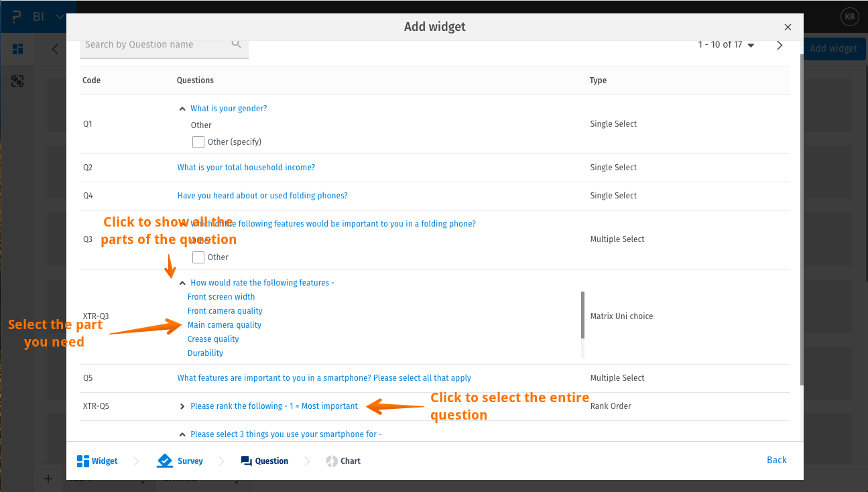Click the Search by Question name field
The height and width of the screenshot is (492, 868).
tap(154, 43)
